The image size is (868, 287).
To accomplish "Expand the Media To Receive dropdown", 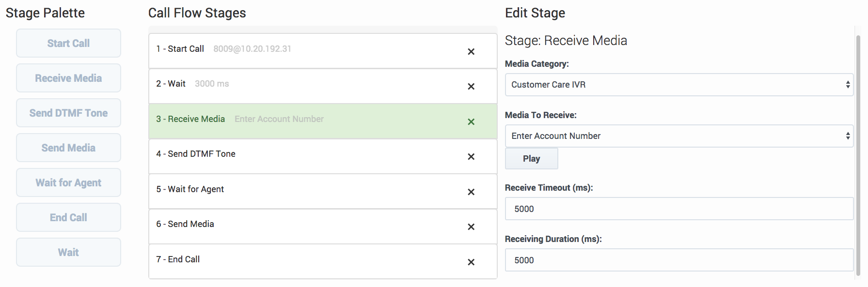I will point(679,136).
